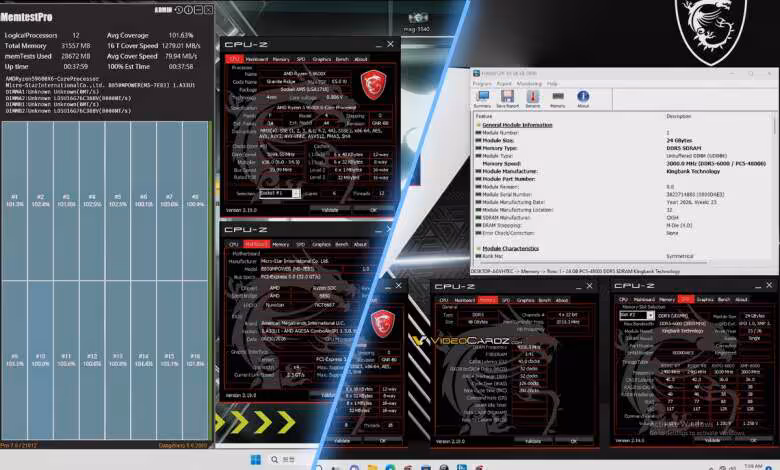Open Bench tab in Memory CPU-Z window
780x470 pixels.
545,300
